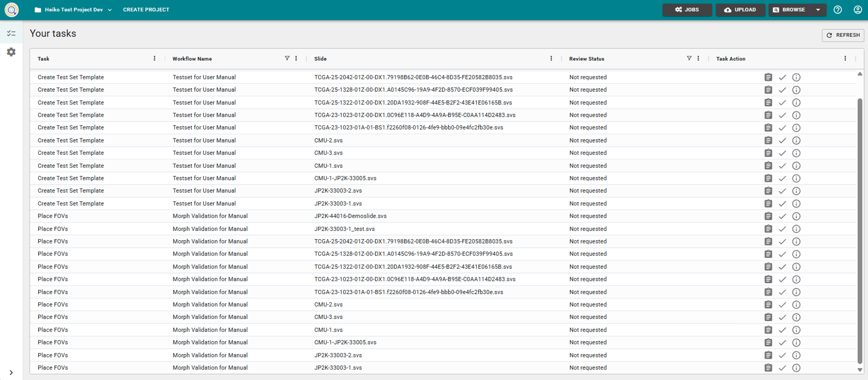Mark the last JP2K-33003-1.svs Place FOVs task complete

tap(782, 368)
